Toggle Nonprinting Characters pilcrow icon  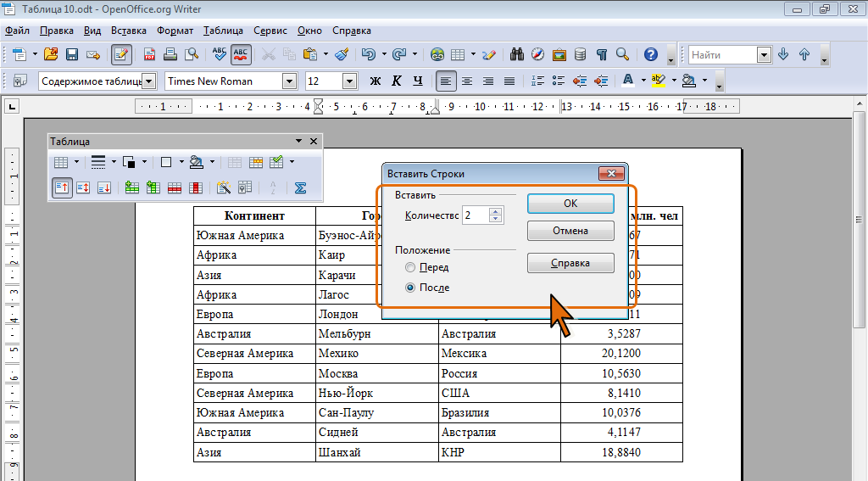coord(601,54)
